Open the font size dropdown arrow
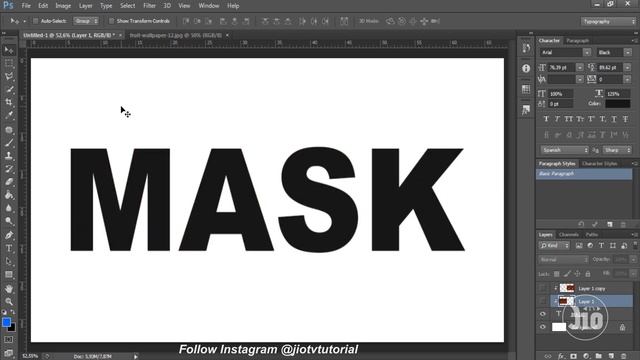Image resolution: width=640 pixels, height=360 pixels. point(580,67)
